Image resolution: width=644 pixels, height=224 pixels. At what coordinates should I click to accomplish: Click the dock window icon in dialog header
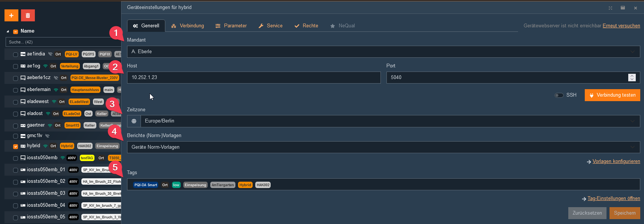click(x=623, y=8)
